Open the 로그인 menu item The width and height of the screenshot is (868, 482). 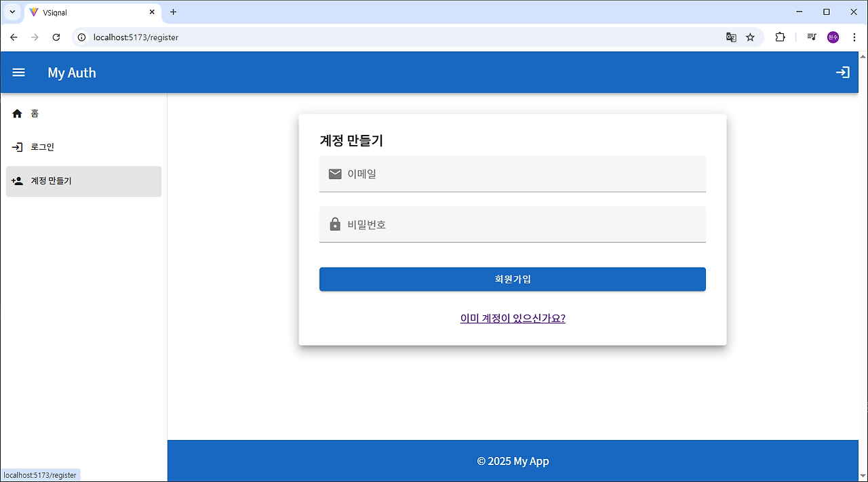point(83,147)
